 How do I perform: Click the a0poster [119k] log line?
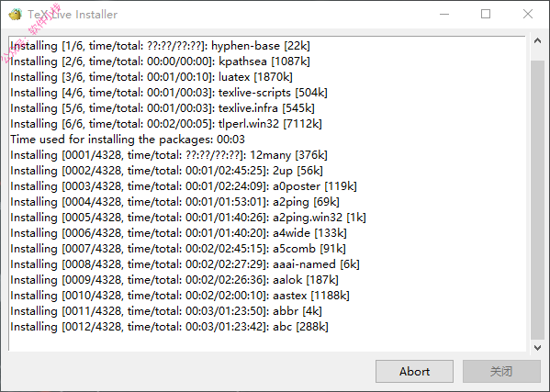click(184, 186)
